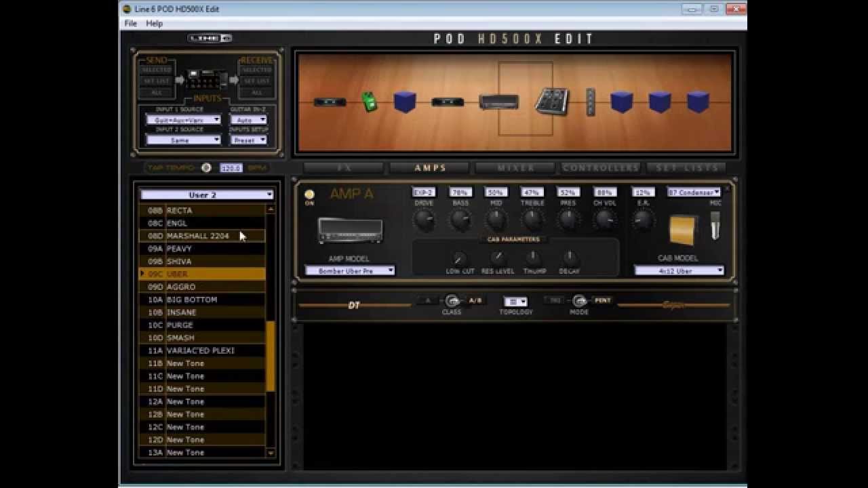The image size is (868, 488).
Task: Click the receive arrow beside the device picture
Action: (x=233, y=80)
